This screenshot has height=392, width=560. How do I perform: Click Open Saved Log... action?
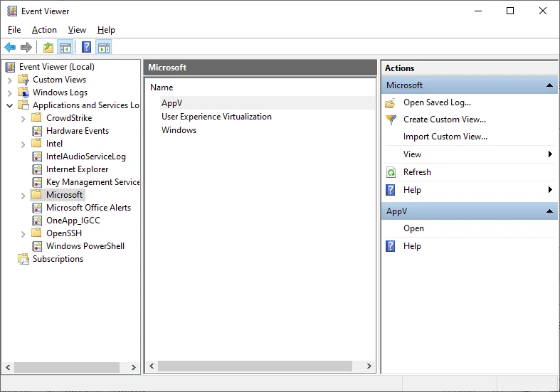437,102
